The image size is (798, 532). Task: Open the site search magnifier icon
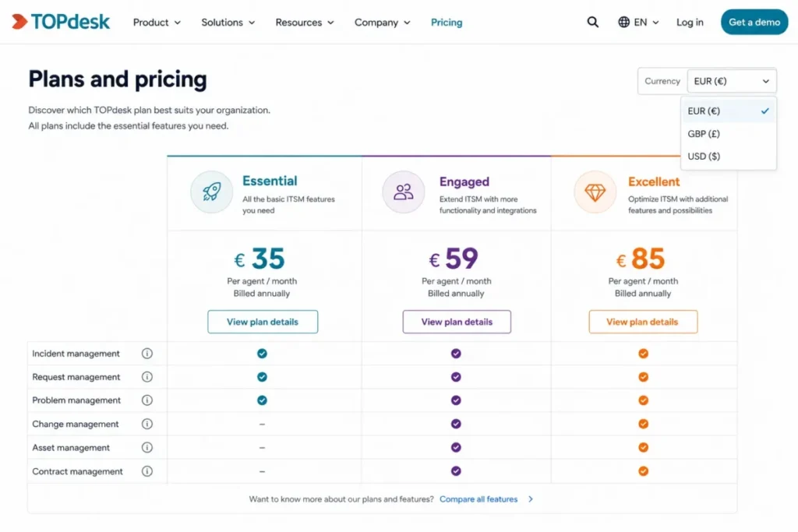[592, 22]
